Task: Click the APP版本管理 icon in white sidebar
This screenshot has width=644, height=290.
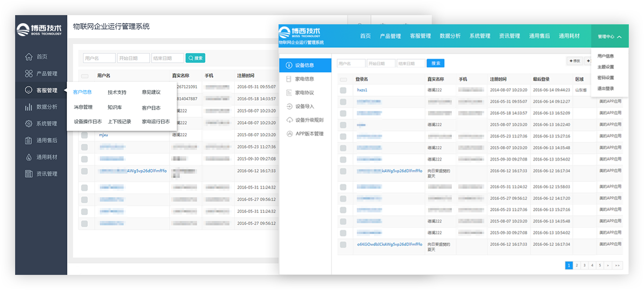Action: pos(290,134)
